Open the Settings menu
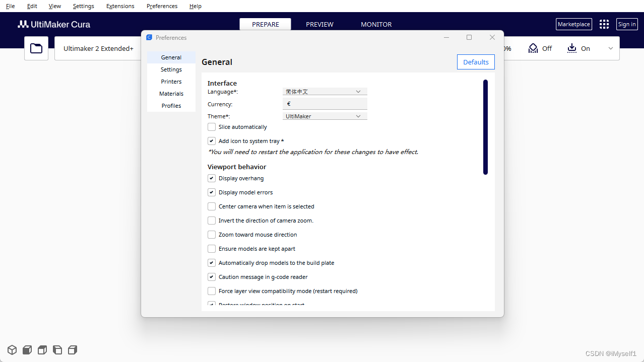 [x=83, y=6]
